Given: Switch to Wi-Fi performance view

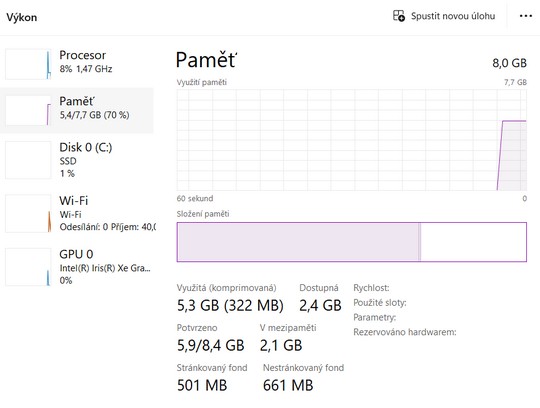Looking at the screenshot, I should (77, 213).
